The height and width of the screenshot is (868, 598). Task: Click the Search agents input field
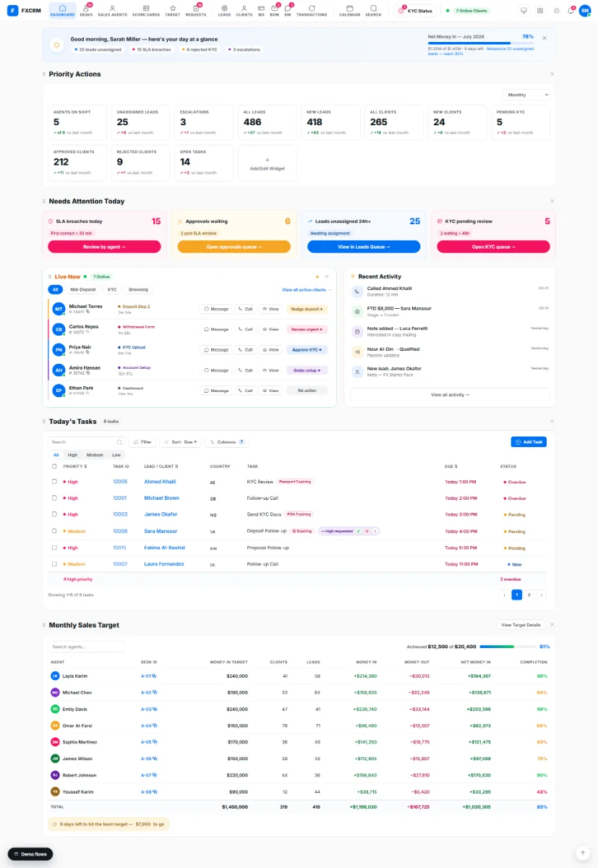tap(86, 647)
